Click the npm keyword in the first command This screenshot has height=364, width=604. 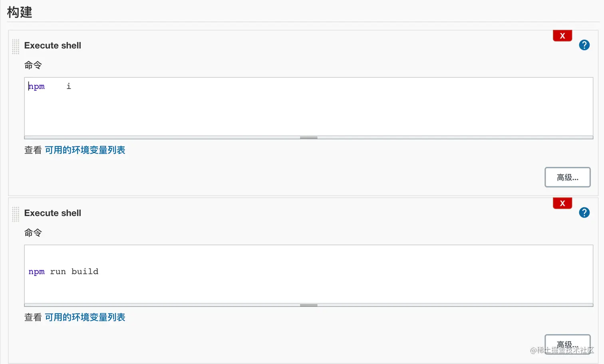[x=37, y=87]
